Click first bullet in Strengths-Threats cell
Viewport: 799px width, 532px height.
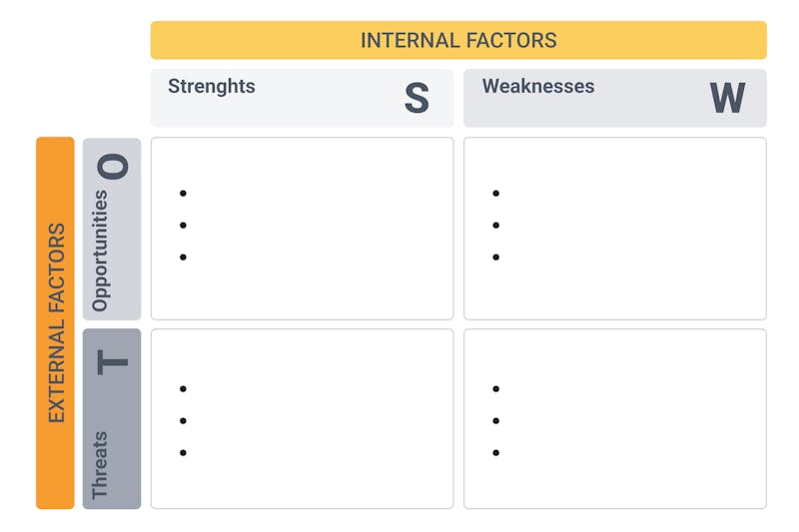click(x=183, y=389)
